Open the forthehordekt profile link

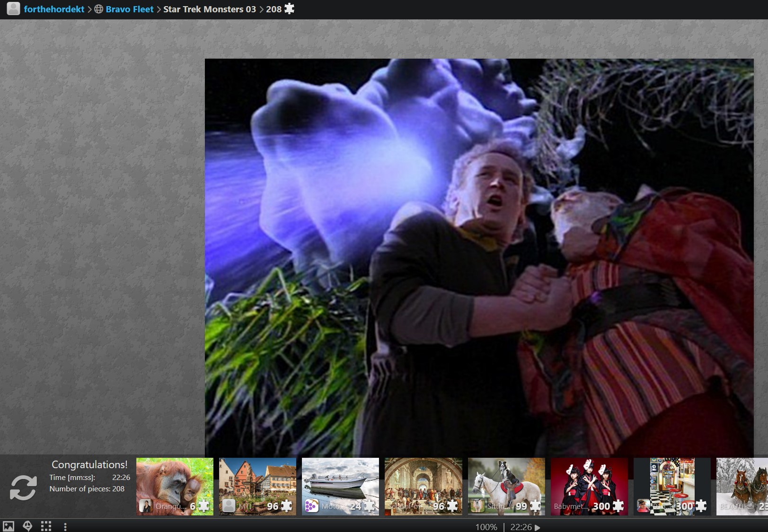(x=54, y=9)
